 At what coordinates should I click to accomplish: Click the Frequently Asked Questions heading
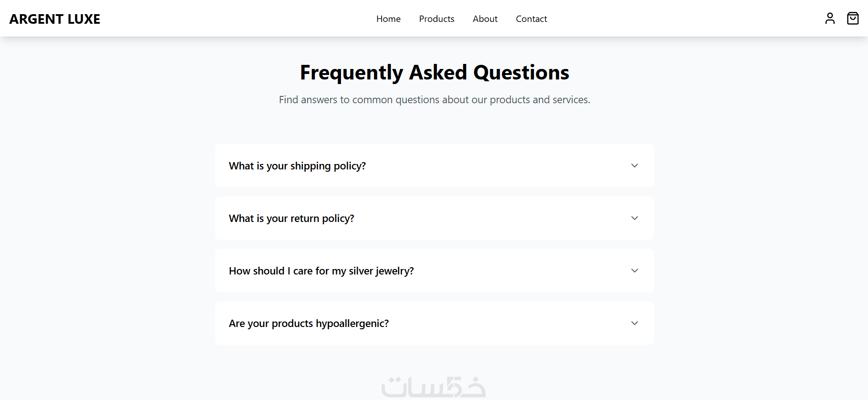pyautogui.click(x=434, y=73)
